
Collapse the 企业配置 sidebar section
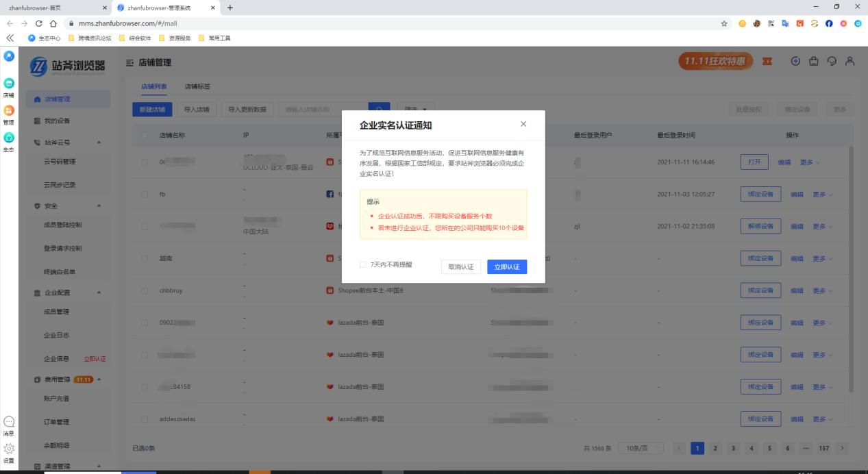pos(99,292)
